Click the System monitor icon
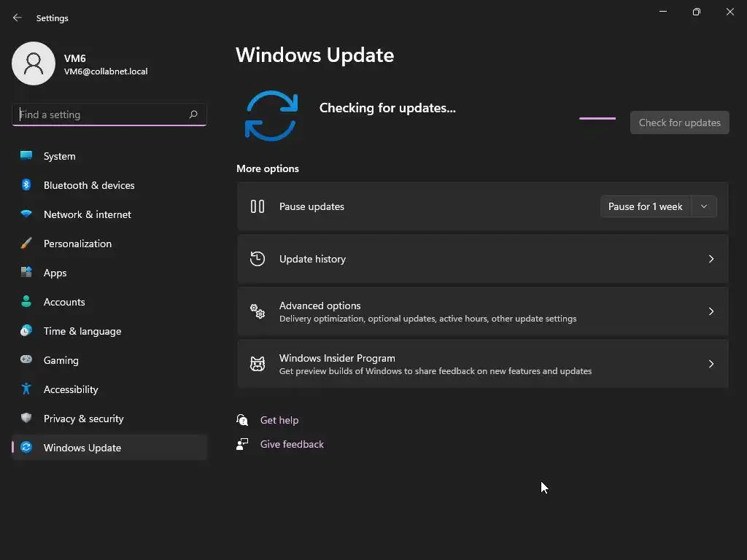 coord(26,155)
